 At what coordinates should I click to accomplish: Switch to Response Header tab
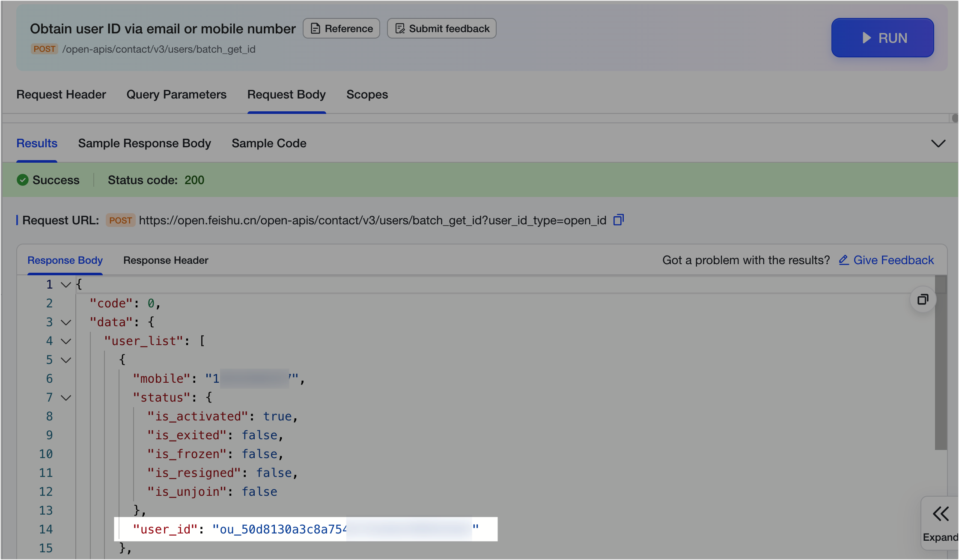tap(166, 260)
